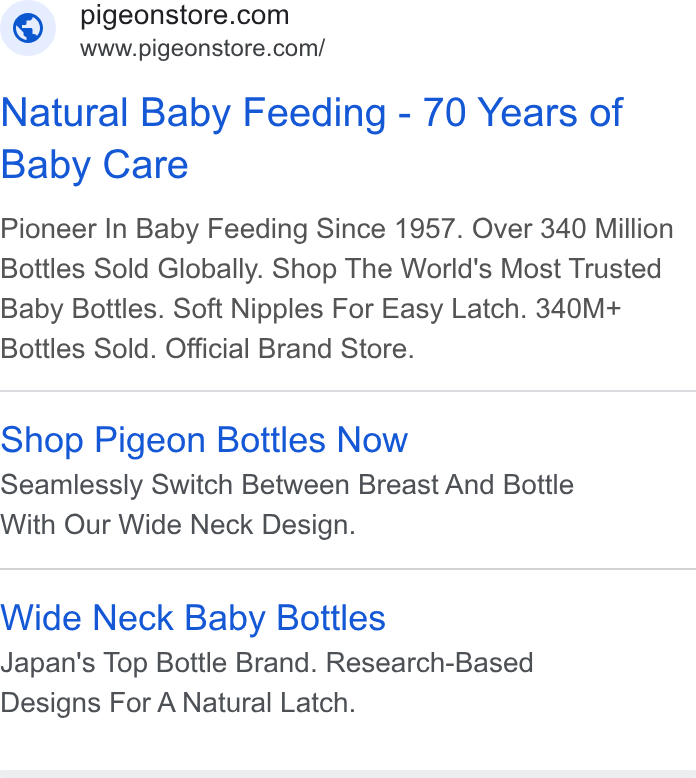The width and height of the screenshot is (696, 778).
Task: Click the www.pigeonstore.com/ URL text
Action: coord(202,49)
